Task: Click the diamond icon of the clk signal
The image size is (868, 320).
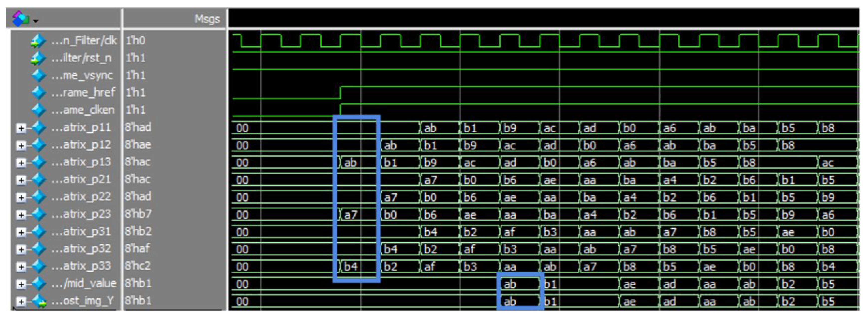Action: (x=38, y=41)
